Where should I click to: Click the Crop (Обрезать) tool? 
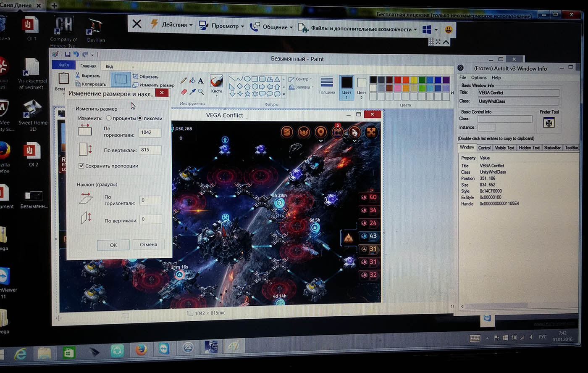pos(145,77)
